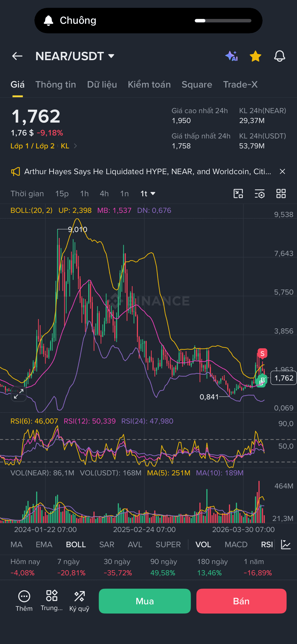Open the Thêm more options icon

[x=24, y=601]
